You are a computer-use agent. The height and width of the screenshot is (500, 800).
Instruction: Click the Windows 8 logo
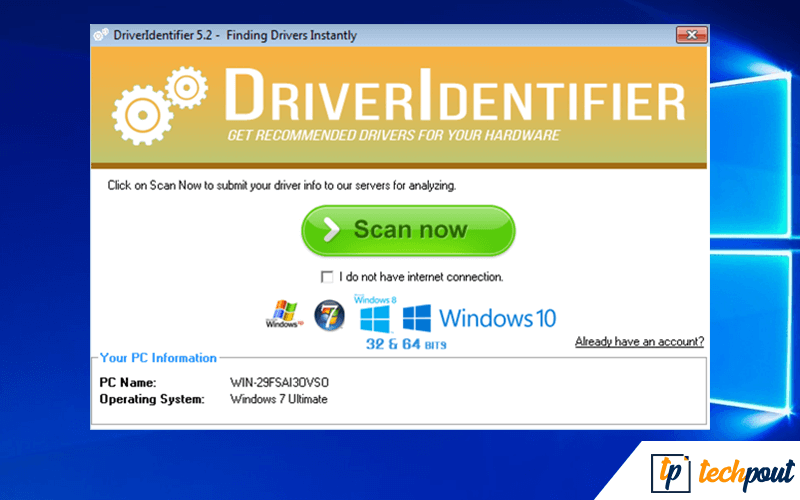point(375,316)
